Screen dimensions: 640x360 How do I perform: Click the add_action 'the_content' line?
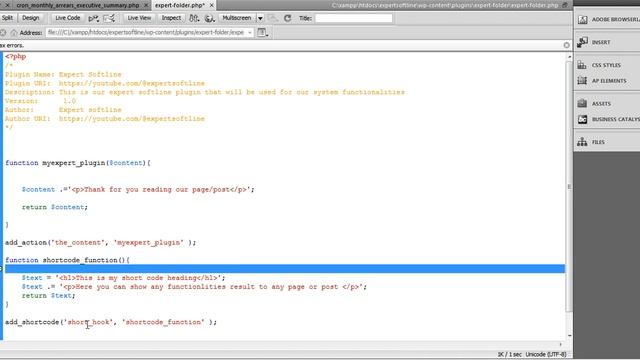[100, 242]
